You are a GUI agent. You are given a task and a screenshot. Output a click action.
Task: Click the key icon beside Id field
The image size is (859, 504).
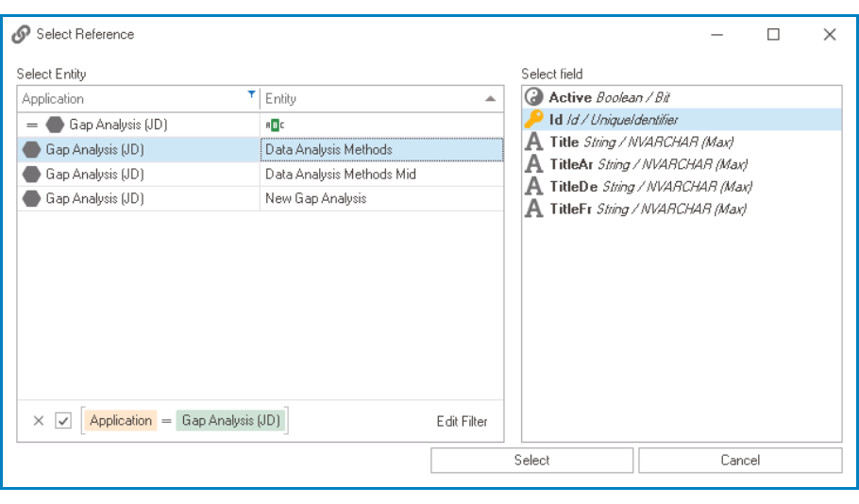[x=534, y=120]
